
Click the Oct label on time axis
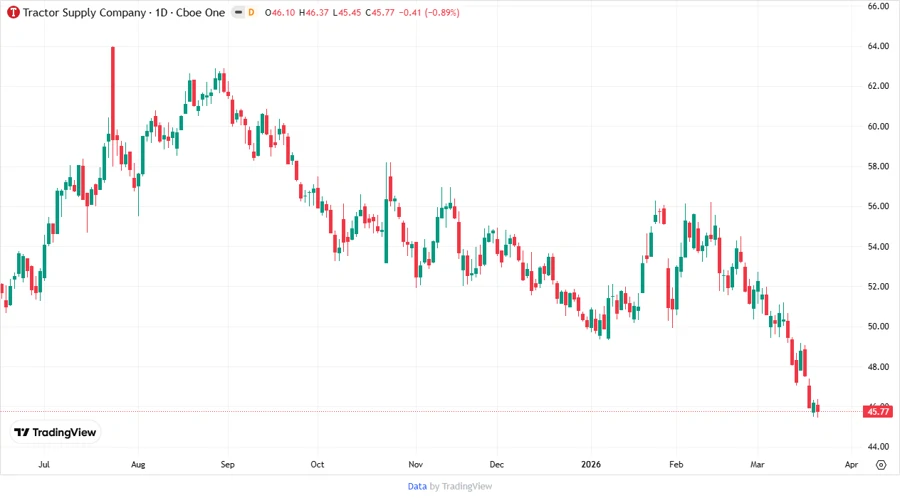[317, 464]
